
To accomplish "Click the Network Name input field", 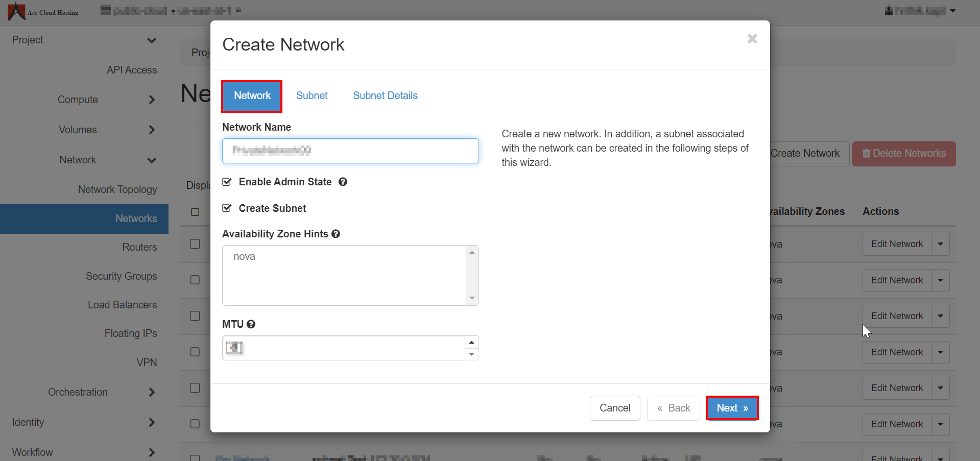I will click(x=350, y=151).
